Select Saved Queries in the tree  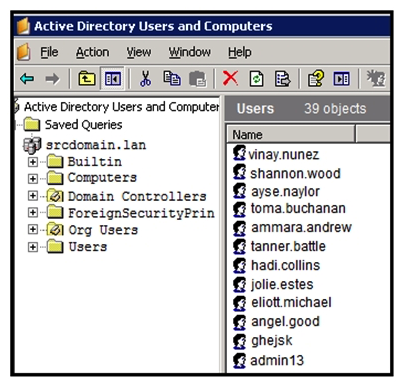(x=83, y=125)
